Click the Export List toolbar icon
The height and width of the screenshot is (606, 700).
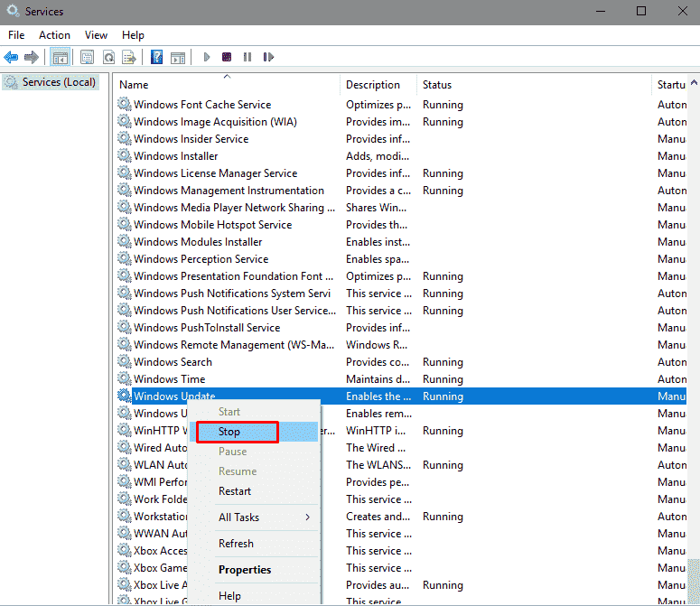[x=129, y=57]
